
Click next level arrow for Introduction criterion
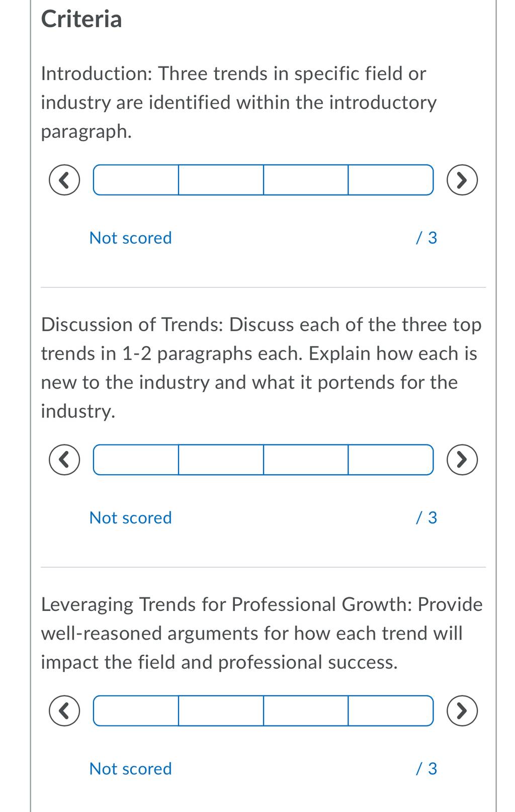click(462, 180)
